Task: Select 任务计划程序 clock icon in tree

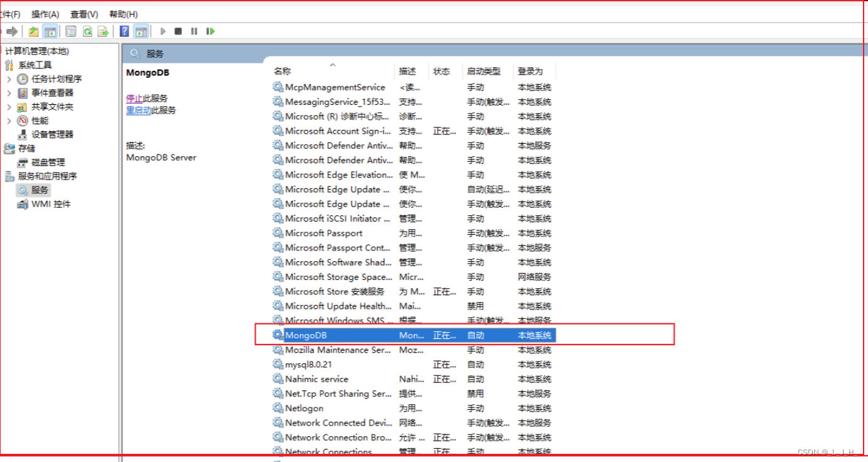Action: 23,79
